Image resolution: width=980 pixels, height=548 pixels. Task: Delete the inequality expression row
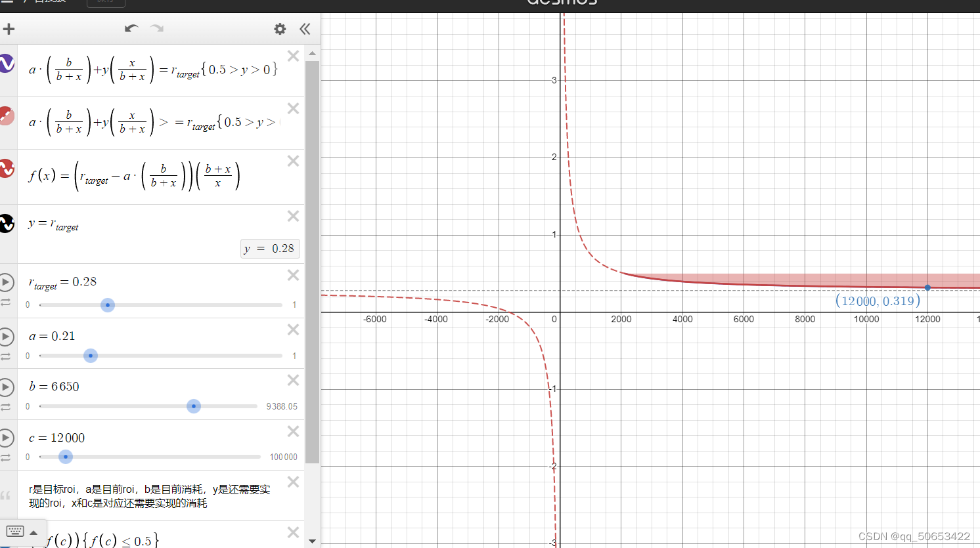[x=293, y=108]
